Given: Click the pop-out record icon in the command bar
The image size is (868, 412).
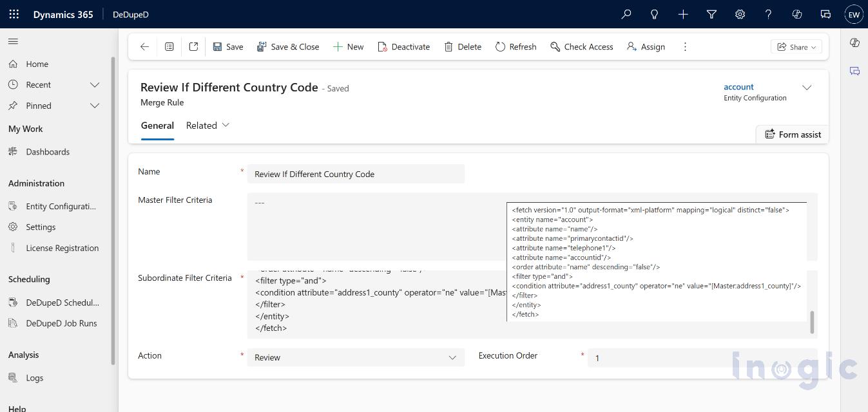Looking at the screenshot, I should 193,46.
